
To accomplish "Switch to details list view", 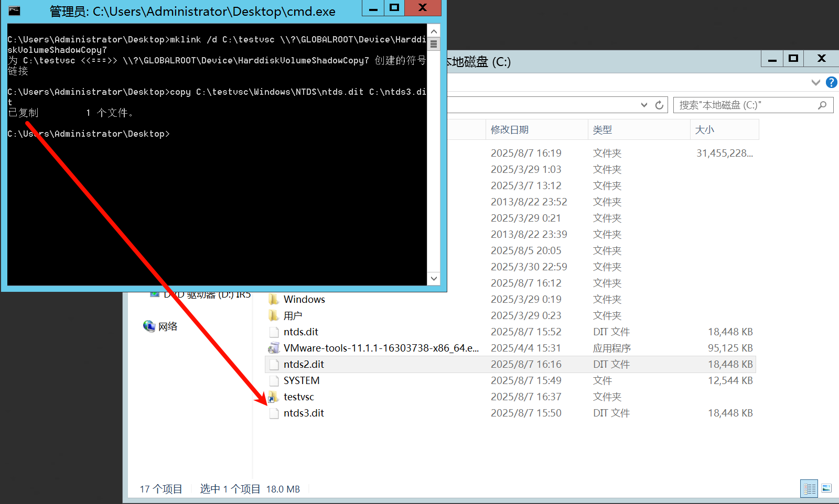I will [x=809, y=488].
